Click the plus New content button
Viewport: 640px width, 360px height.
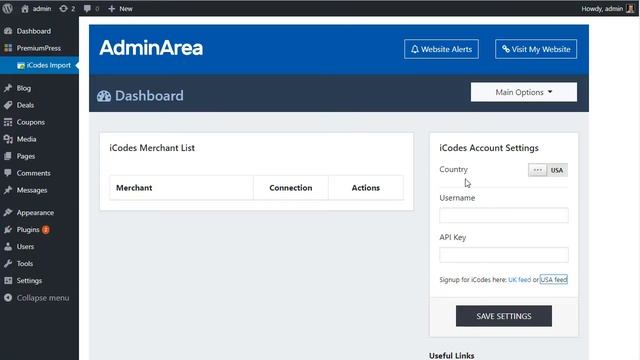click(120, 9)
